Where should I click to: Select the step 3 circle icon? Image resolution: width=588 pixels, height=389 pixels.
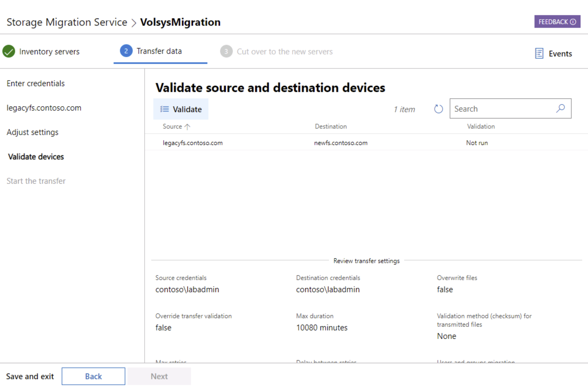(226, 51)
